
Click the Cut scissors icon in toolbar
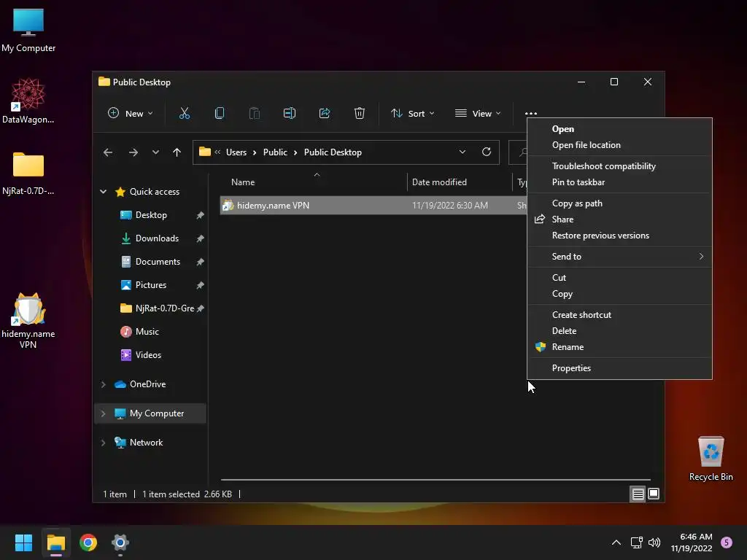pyautogui.click(x=185, y=113)
